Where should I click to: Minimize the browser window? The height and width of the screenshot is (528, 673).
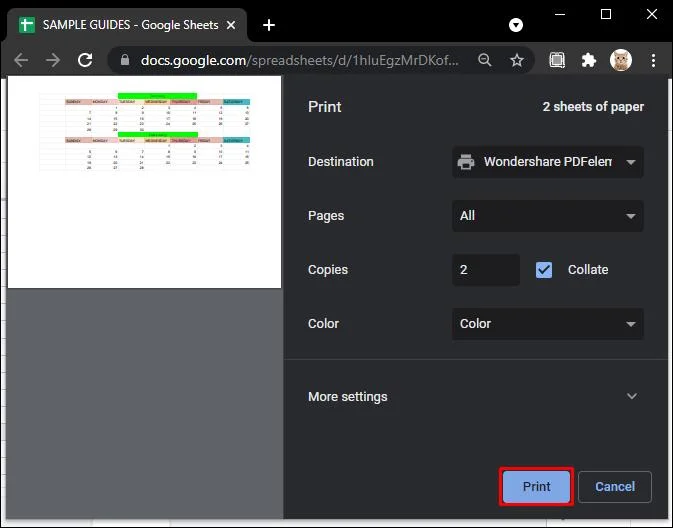(560, 14)
